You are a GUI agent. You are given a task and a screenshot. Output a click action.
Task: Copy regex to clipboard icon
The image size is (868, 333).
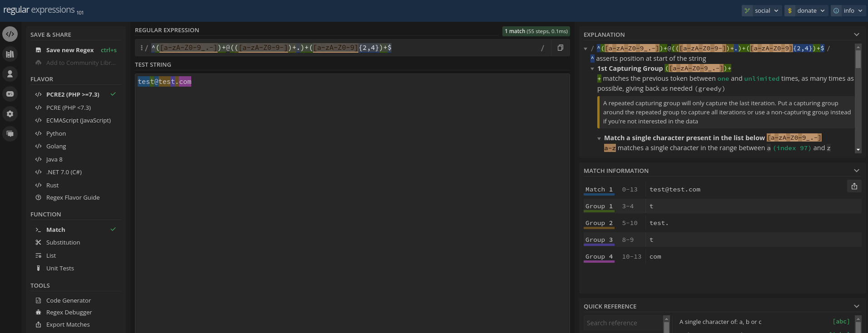[560, 48]
